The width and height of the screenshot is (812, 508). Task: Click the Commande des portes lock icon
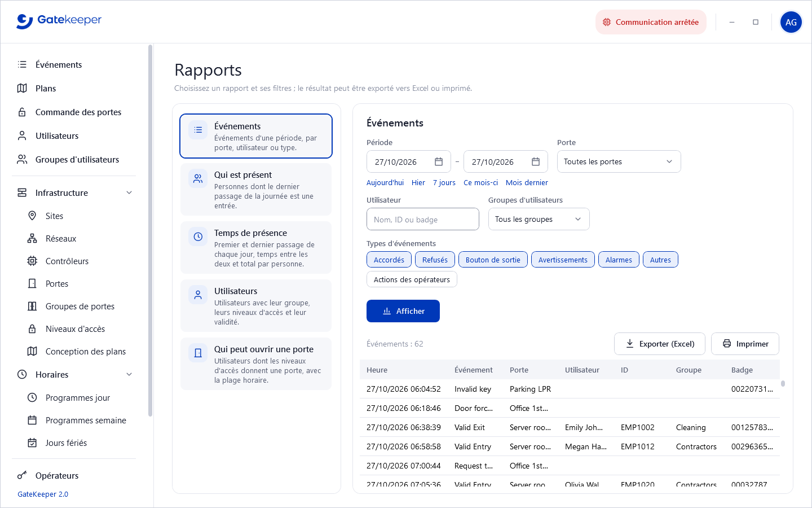pyautogui.click(x=22, y=112)
